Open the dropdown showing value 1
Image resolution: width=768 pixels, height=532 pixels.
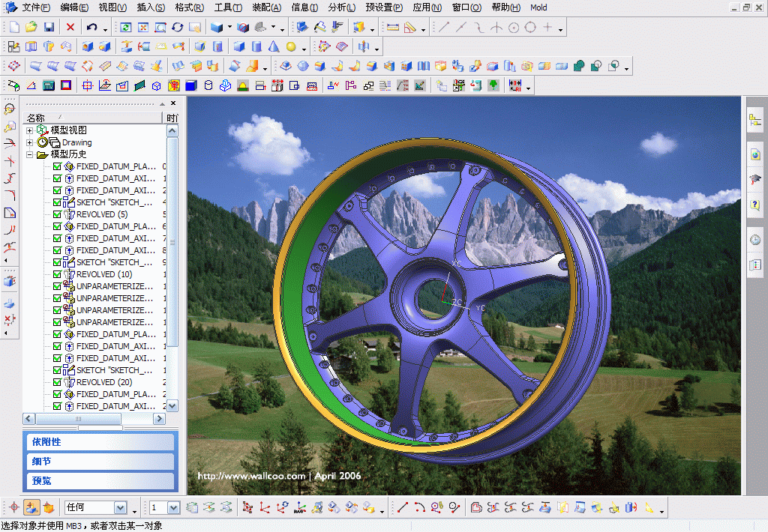tap(173, 508)
